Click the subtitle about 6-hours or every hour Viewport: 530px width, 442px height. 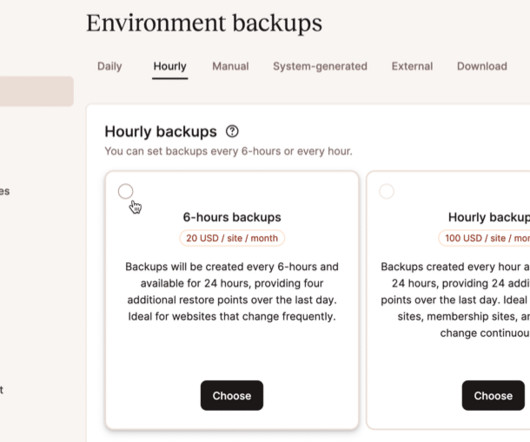(x=228, y=151)
